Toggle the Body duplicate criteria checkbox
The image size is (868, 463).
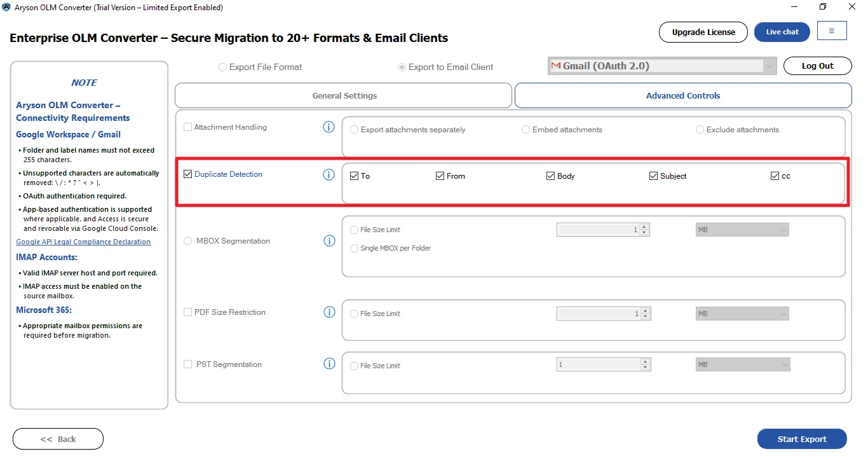(551, 176)
